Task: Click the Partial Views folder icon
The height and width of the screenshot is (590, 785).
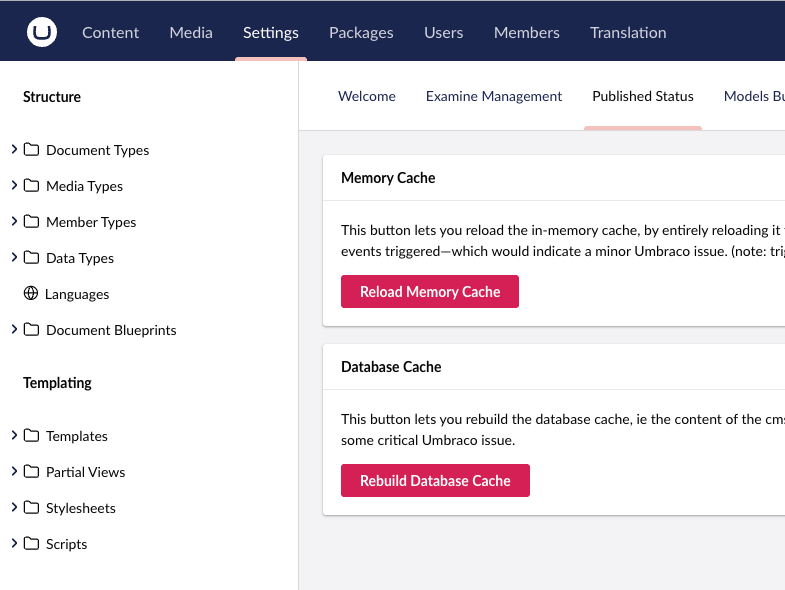Action: tap(31, 472)
